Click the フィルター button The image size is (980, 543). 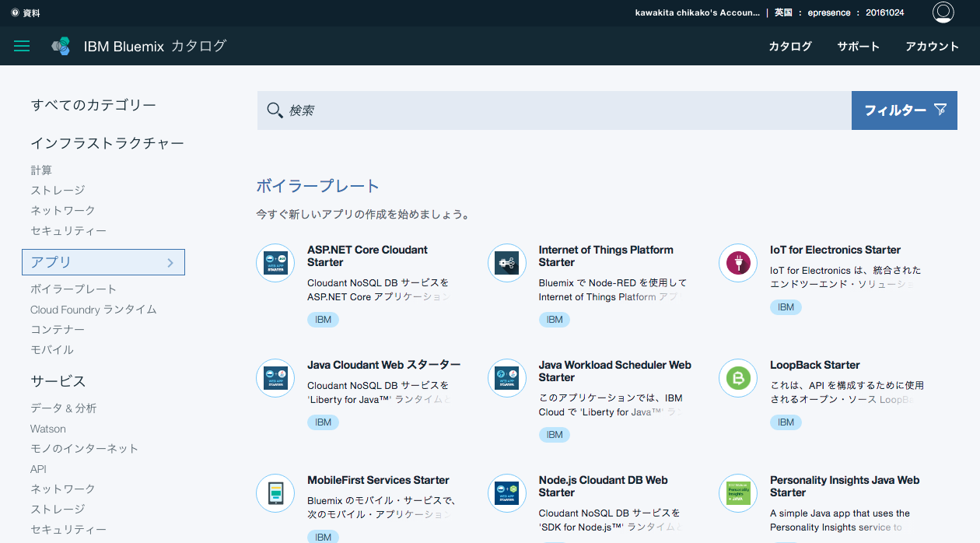tap(905, 110)
